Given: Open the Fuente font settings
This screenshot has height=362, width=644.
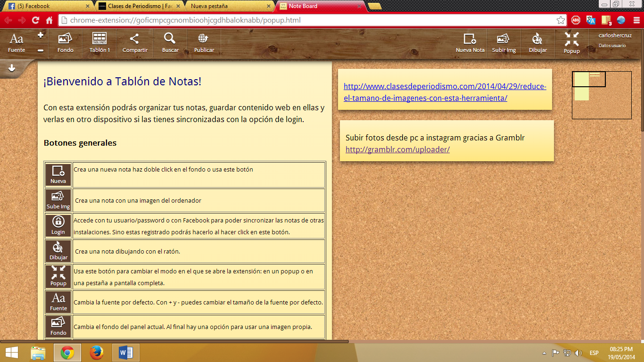Looking at the screenshot, I should point(17,42).
